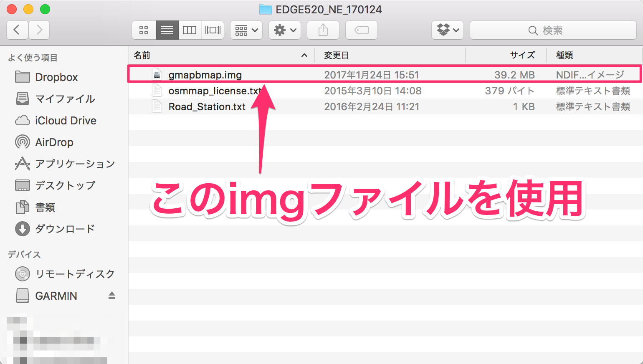Sort files by 名前 column header
Screen dimensions: 643x364
click(x=142, y=55)
